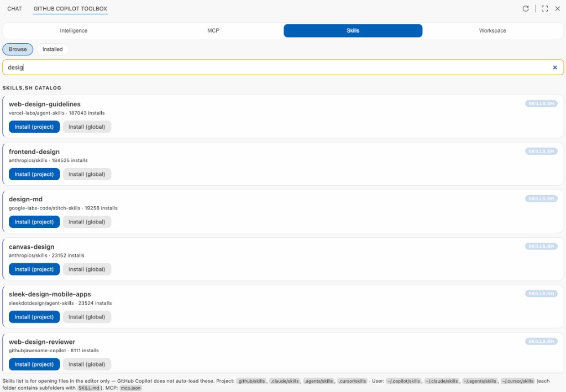The width and height of the screenshot is (566, 392).
Task: Switch to the Installed filter pill
Action: pos(53,49)
